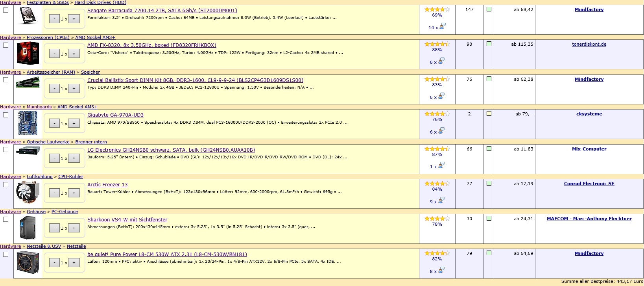Screen dimensions: 644x286
Task: Open review comments icon for LG GH24NSB0
Action: click(x=441, y=166)
